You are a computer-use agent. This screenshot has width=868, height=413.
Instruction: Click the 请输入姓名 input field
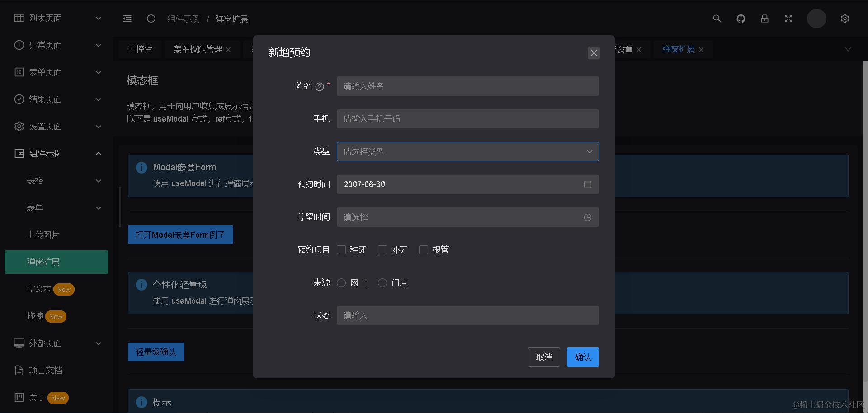click(468, 86)
